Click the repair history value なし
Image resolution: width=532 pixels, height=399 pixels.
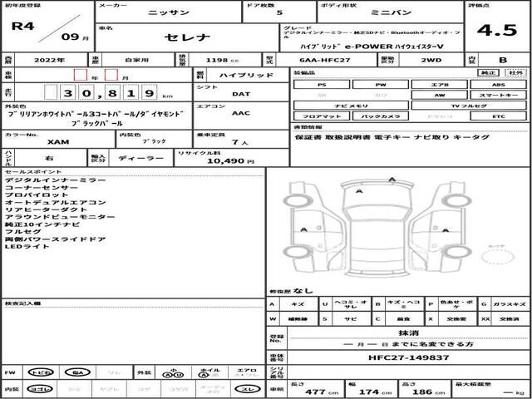click(304, 291)
